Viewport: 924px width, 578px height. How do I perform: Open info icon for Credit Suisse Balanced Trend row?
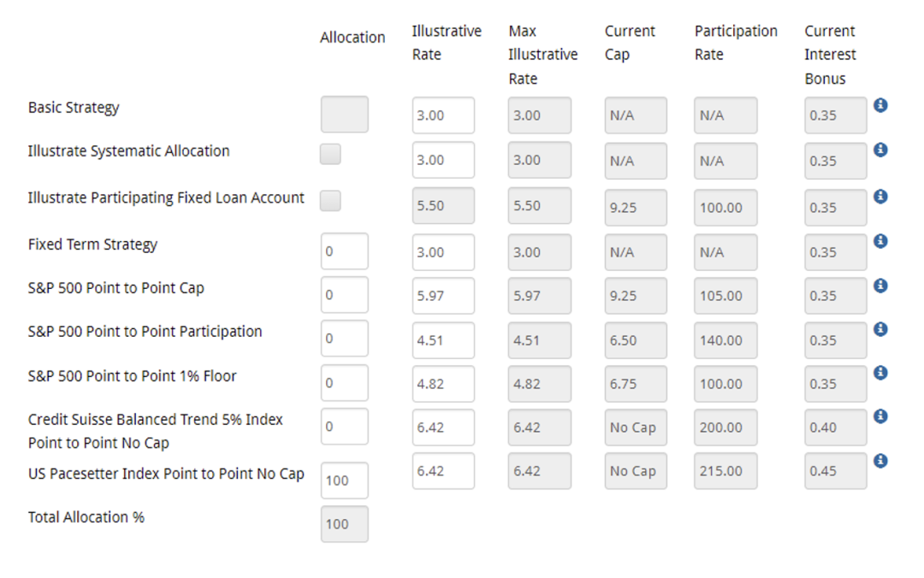[880, 416]
